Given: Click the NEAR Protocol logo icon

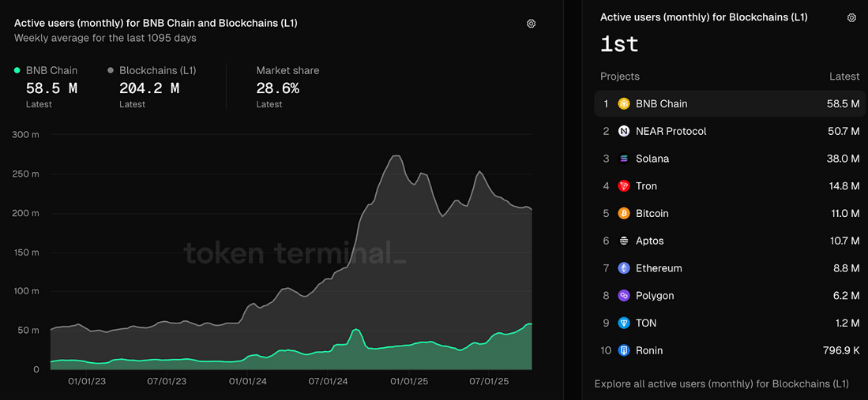Looking at the screenshot, I should (624, 132).
